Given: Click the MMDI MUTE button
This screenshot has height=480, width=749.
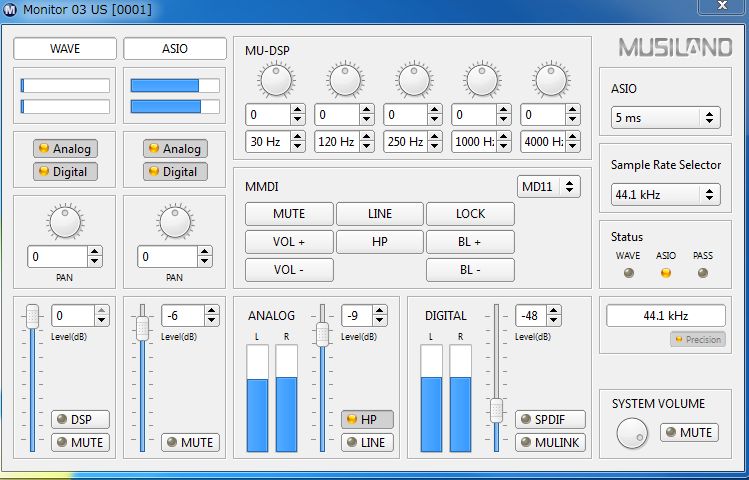Looking at the screenshot, I should click(x=289, y=213).
